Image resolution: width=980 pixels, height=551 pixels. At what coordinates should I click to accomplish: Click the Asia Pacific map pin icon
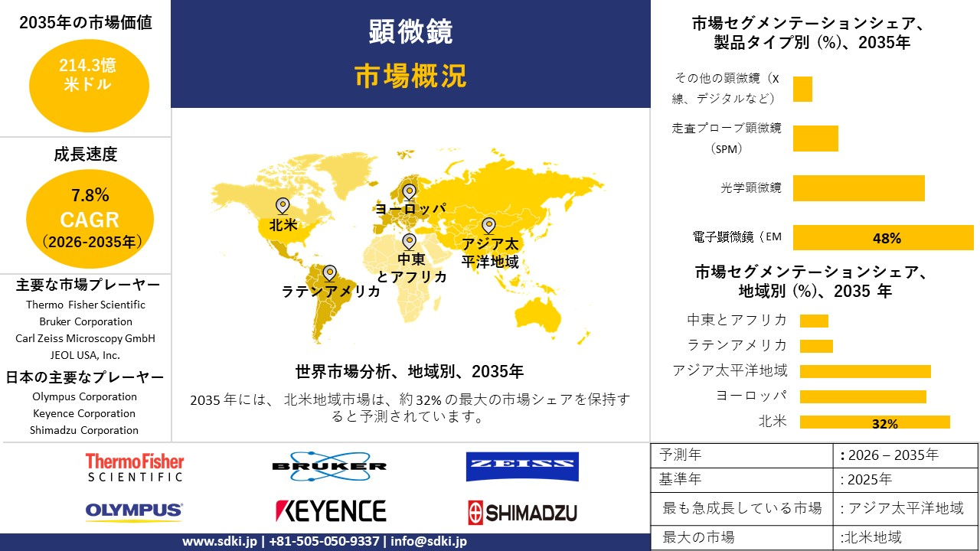[x=488, y=225]
